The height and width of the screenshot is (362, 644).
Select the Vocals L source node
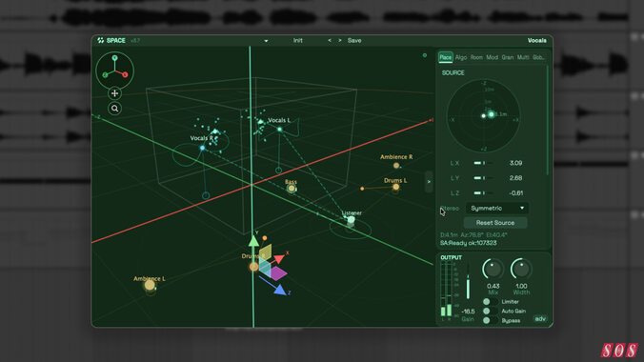[x=280, y=129]
